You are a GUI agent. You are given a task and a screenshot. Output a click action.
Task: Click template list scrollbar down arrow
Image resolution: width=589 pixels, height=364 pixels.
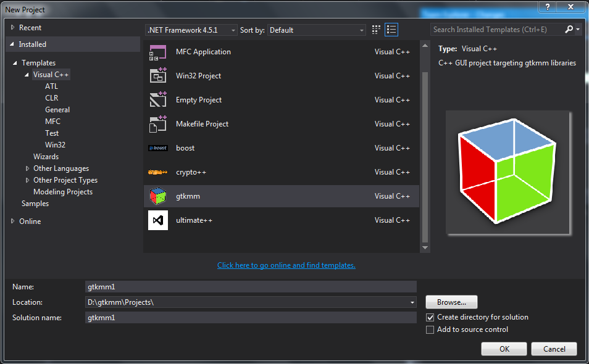point(425,247)
